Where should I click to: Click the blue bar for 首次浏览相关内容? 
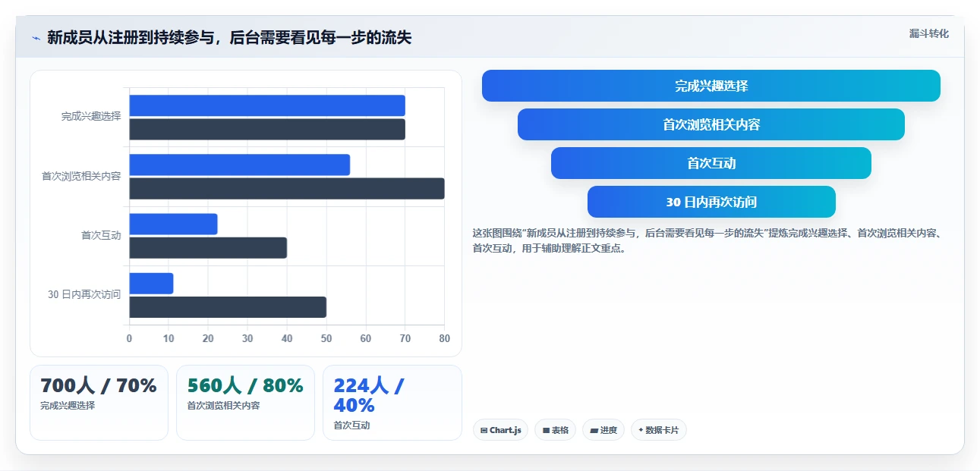coord(240,165)
